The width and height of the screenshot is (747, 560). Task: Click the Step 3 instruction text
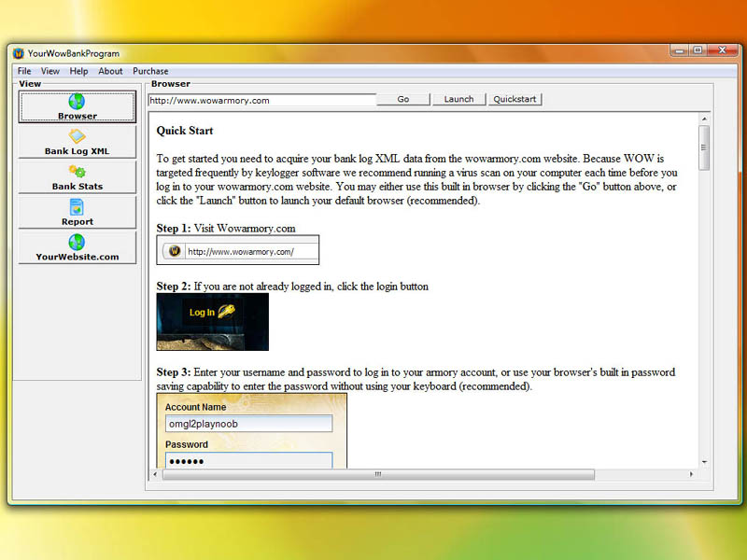416,379
